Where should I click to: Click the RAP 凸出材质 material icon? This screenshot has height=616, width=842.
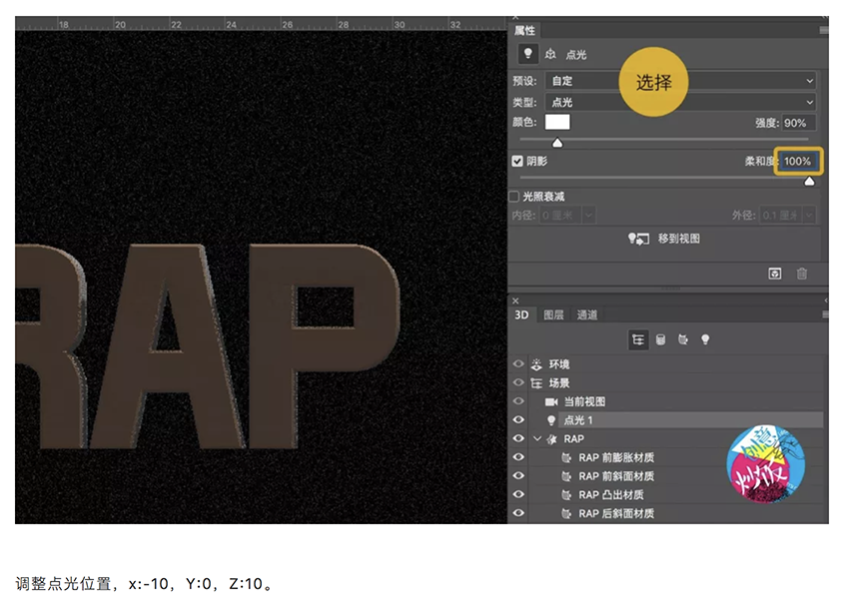click(566, 495)
